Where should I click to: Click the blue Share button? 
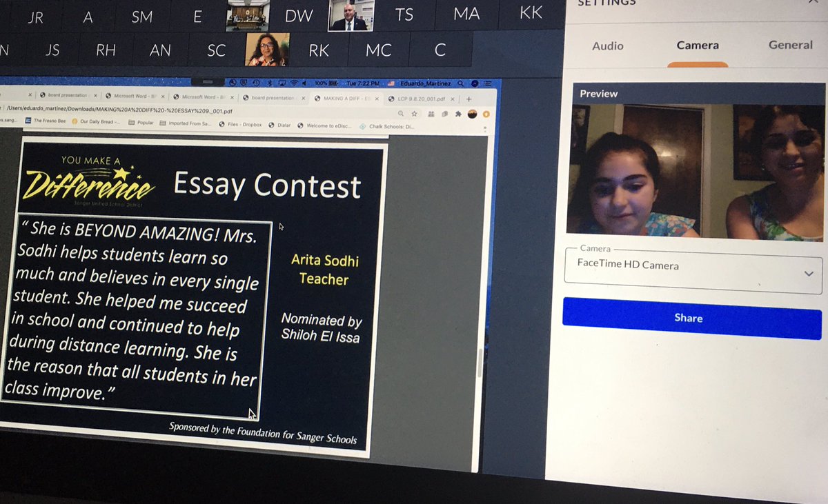pos(690,318)
